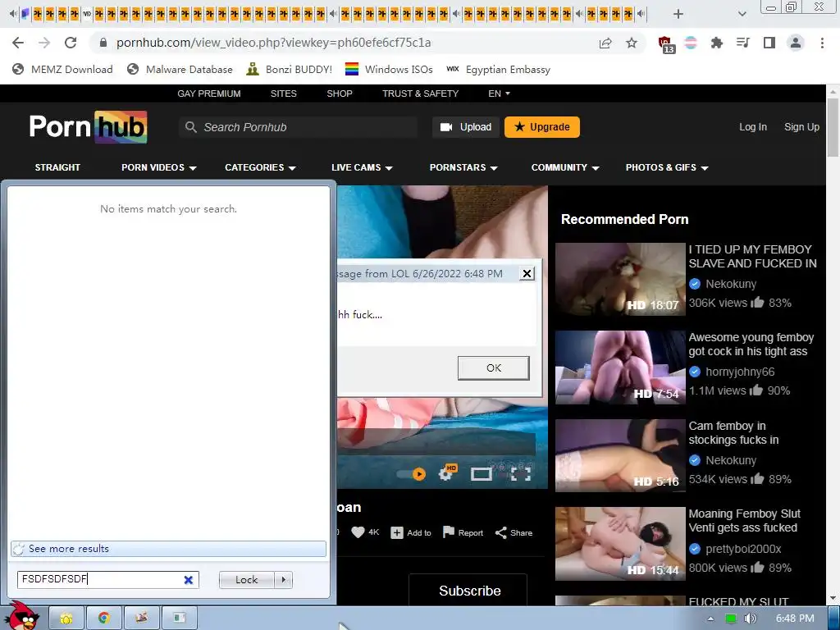Open the Egyptian Embassy bookmark
This screenshot has height=630, width=840.
click(x=498, y=69)
